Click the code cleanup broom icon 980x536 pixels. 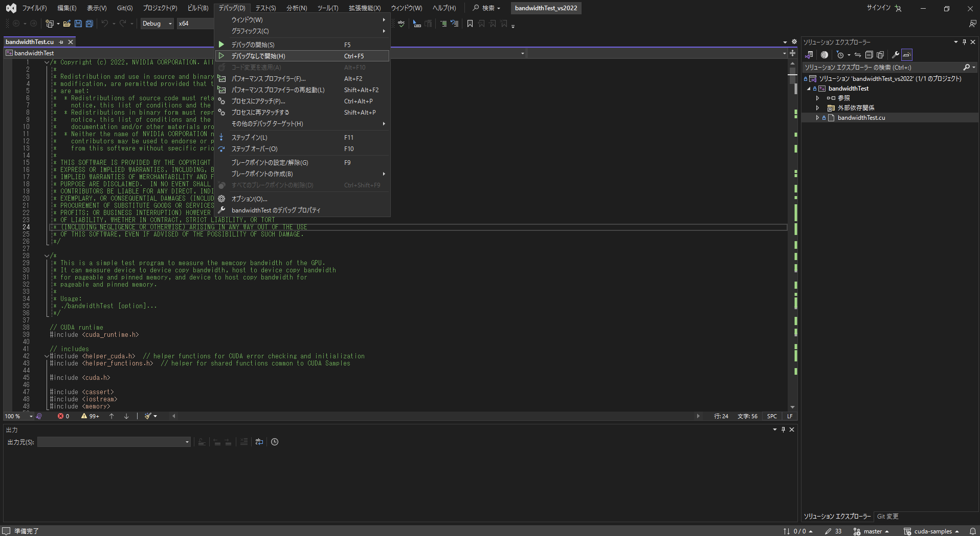tap(148, 416)
